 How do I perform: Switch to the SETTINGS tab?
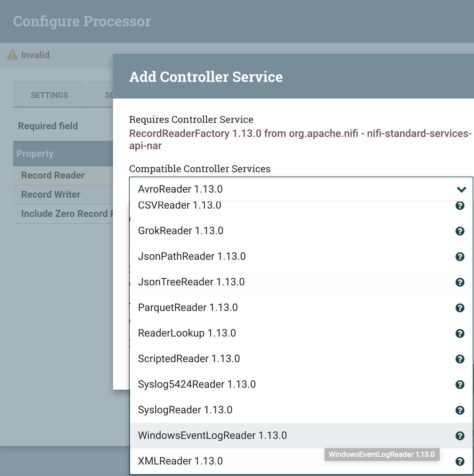(49, 95)
